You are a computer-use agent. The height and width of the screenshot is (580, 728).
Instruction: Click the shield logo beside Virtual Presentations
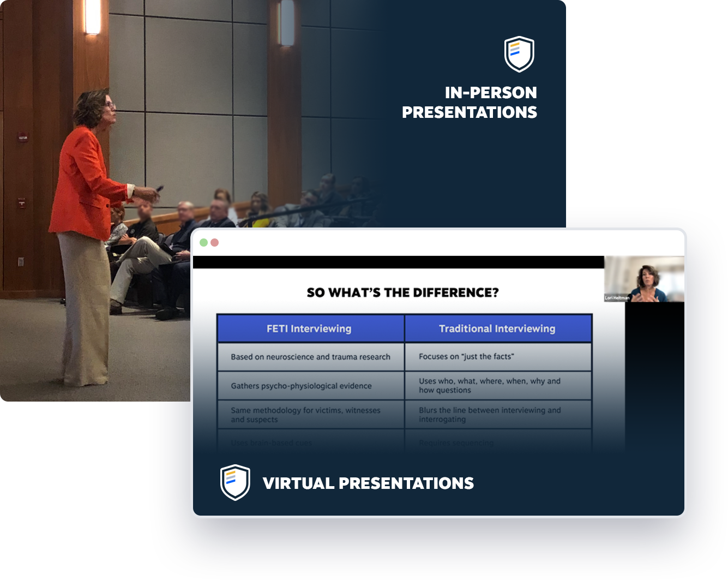coord(235,482)
